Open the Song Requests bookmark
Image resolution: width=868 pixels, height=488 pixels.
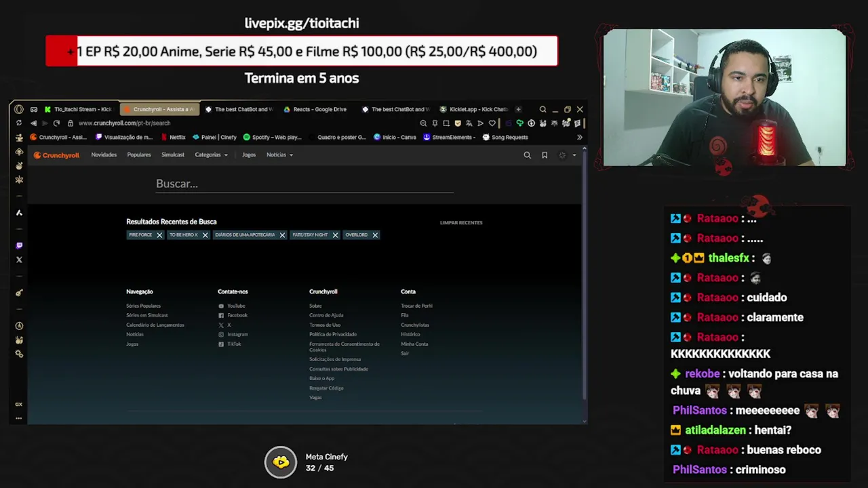505,138
